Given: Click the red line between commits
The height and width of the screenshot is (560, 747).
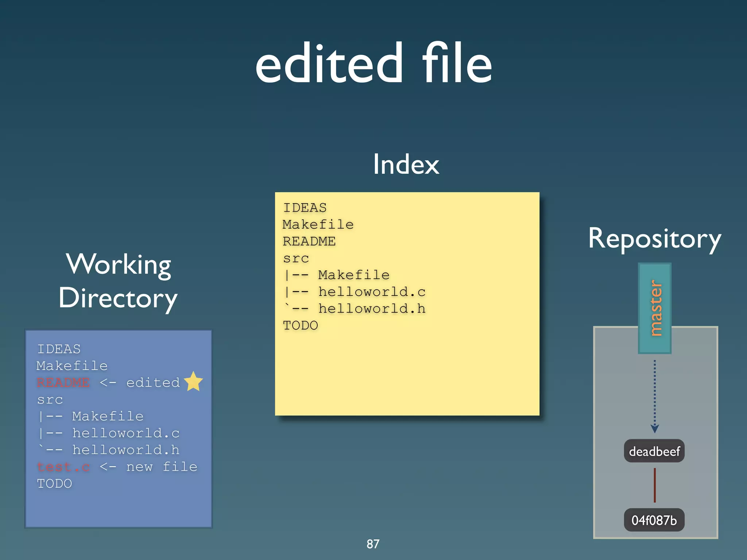Looking at the screenshot, I should click(x=655, y=485).
